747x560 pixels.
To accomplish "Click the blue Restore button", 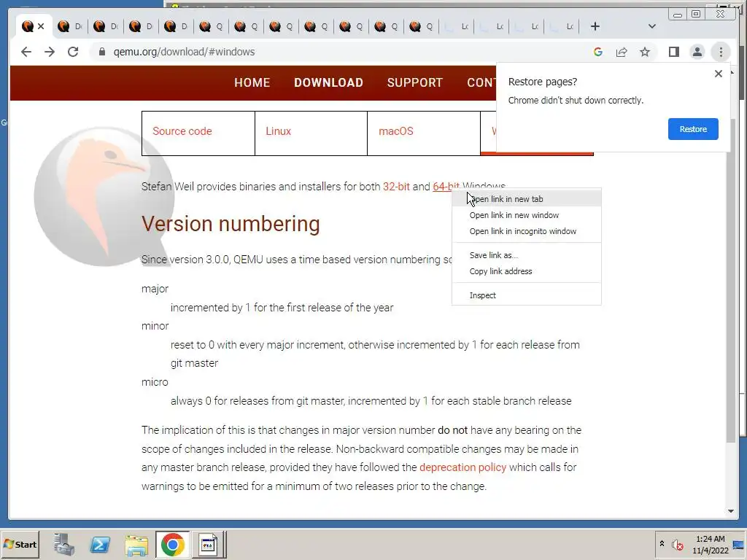I will tap(693, 129).
